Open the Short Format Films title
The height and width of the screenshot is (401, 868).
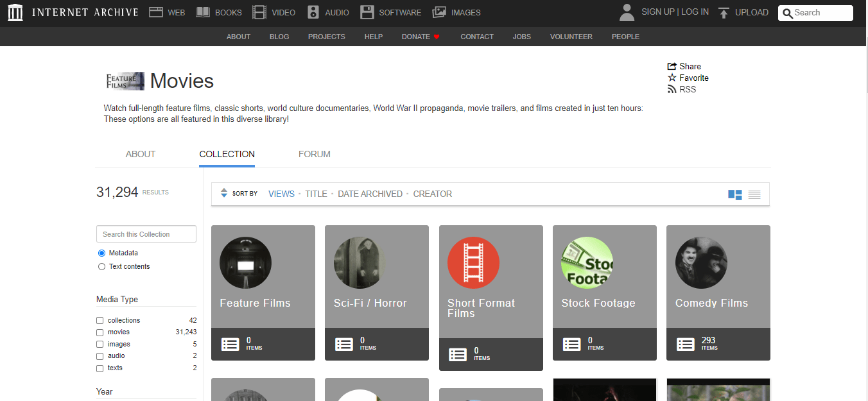[x=481, y=308]
